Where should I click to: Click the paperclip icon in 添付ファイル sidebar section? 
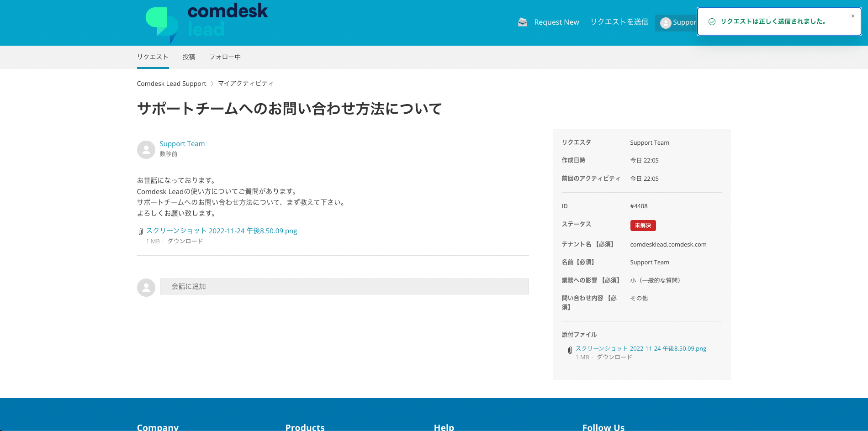pos(570,349)
